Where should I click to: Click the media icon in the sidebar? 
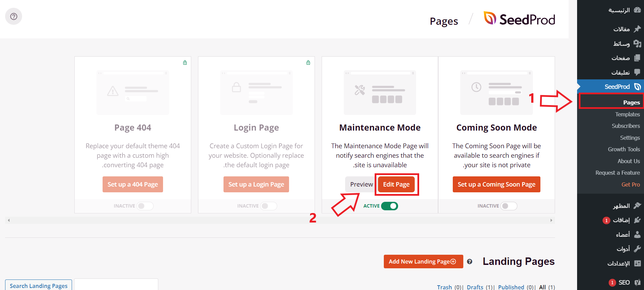pos(637,43)
